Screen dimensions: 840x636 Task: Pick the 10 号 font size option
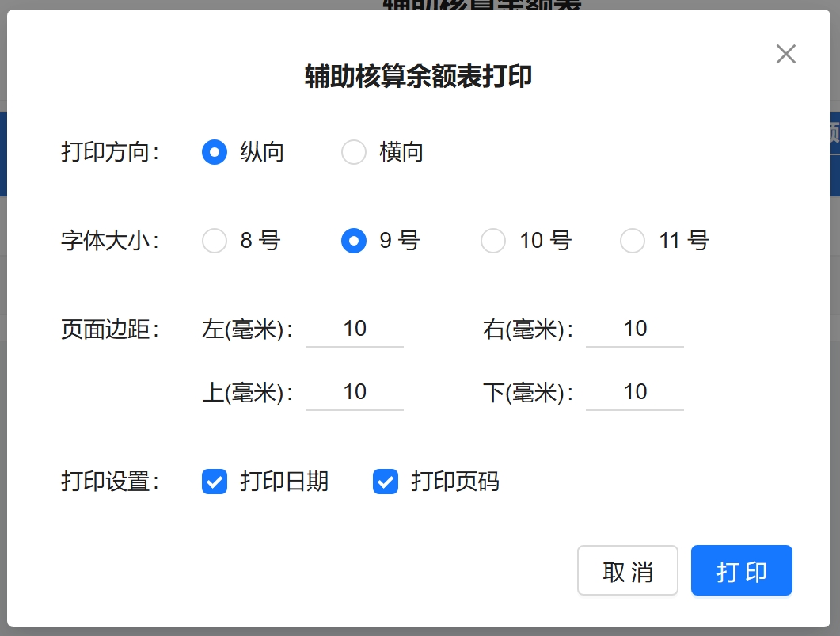(x=493, y=241)
